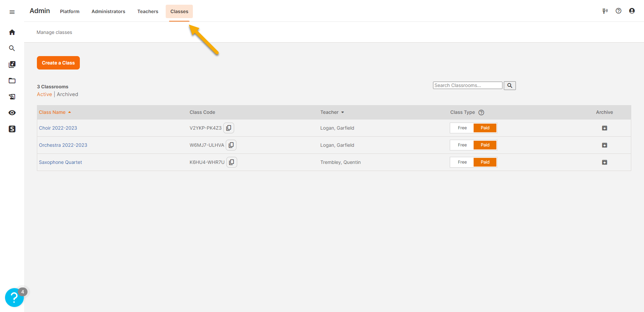This screenshot has height=312, width=644.
Task: Open the help question-mark icon in top bar
Action: click(x=619, y=11)
